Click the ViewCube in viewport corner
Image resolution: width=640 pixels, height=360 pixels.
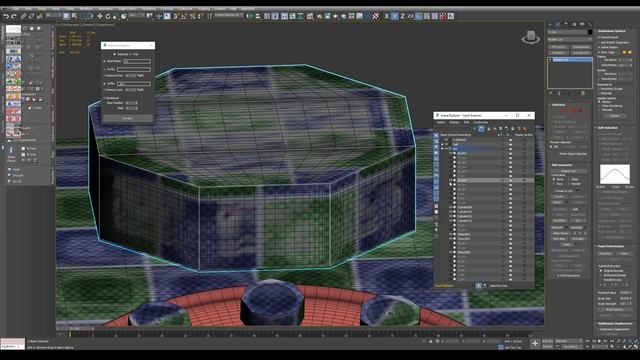coord(531,38)
